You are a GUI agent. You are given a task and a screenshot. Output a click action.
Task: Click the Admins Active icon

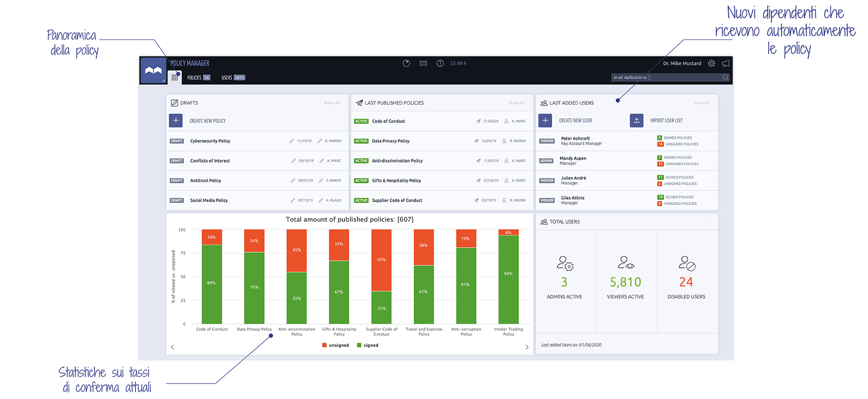[565, 263]
